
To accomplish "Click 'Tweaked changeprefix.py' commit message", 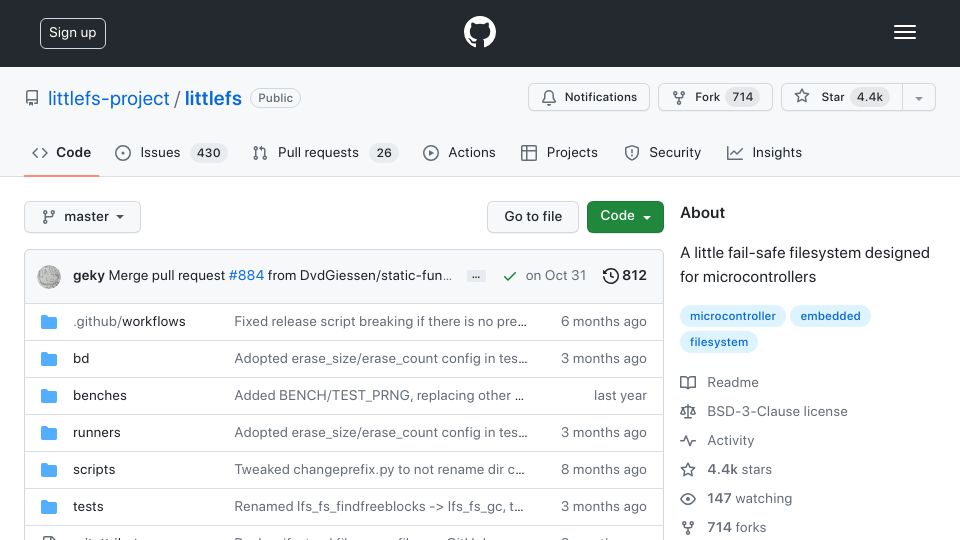I will pos(379,470).
